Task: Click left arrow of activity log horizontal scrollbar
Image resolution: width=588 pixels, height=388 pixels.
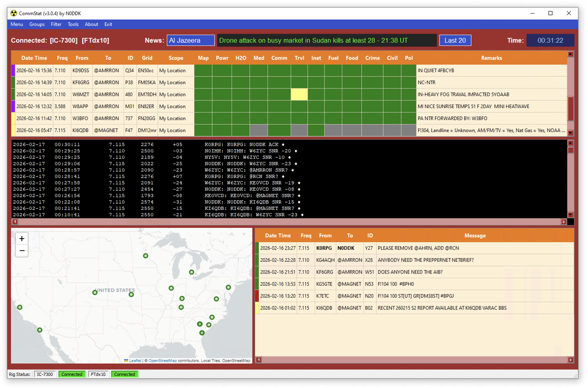Action: point(15,222)
